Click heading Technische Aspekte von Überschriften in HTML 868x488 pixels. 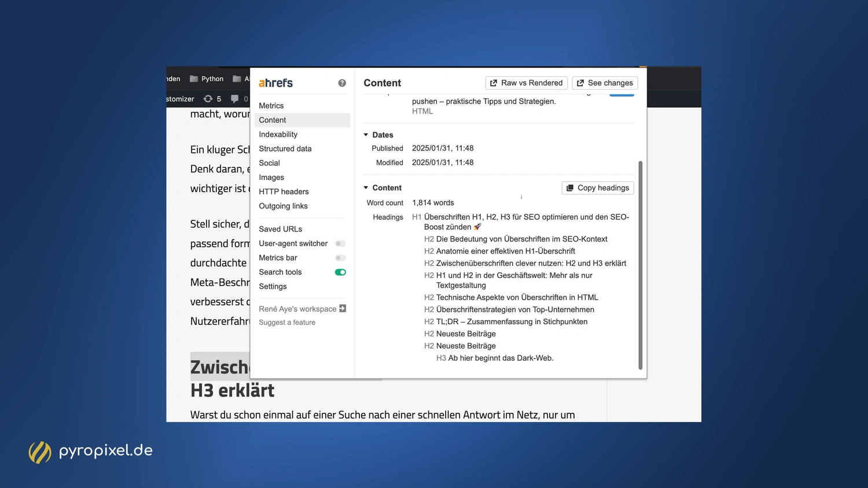pyautogui.click(x=517, y=298)
